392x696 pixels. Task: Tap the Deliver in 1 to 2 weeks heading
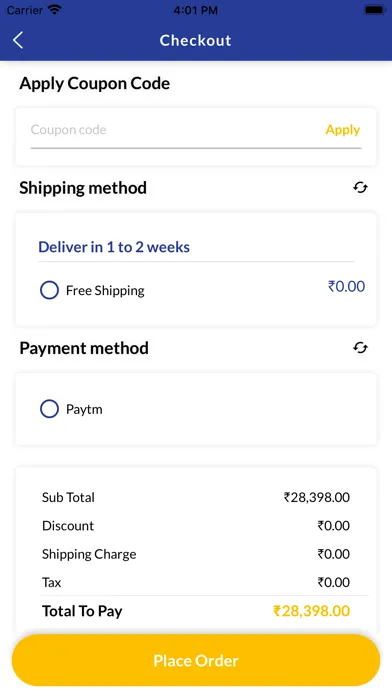pos(114,247)
